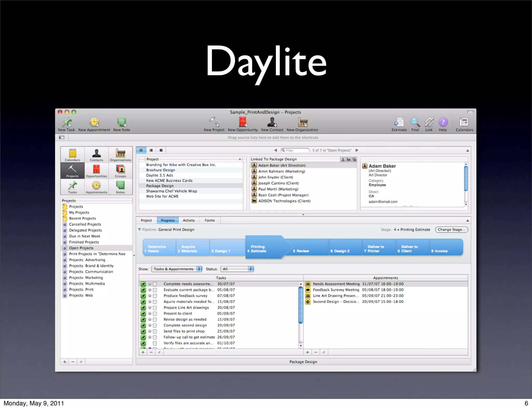The height and width of the screenshot is (409, 532).
Task: Open the Estimate tool
Action: (x=399, y=124)
